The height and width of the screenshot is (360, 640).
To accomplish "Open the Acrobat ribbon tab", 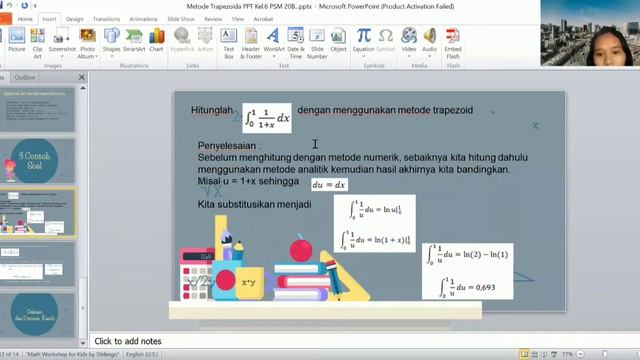I will [263, 19].
